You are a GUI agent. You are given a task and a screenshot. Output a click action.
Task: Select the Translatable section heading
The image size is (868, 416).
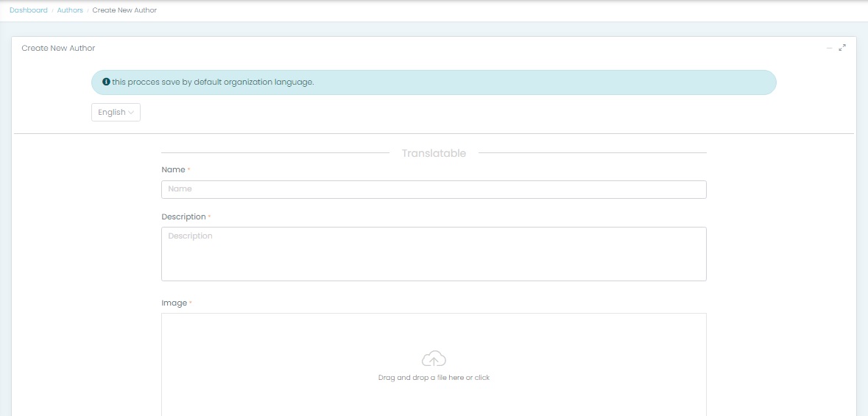coord(434,153)
